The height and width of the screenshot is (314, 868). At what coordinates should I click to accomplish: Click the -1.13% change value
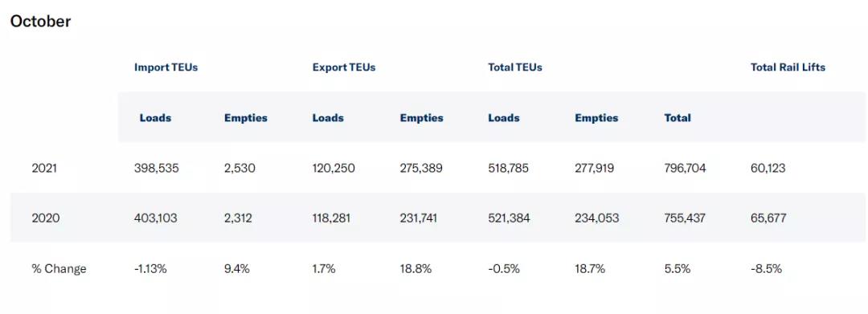pos(150,269)
